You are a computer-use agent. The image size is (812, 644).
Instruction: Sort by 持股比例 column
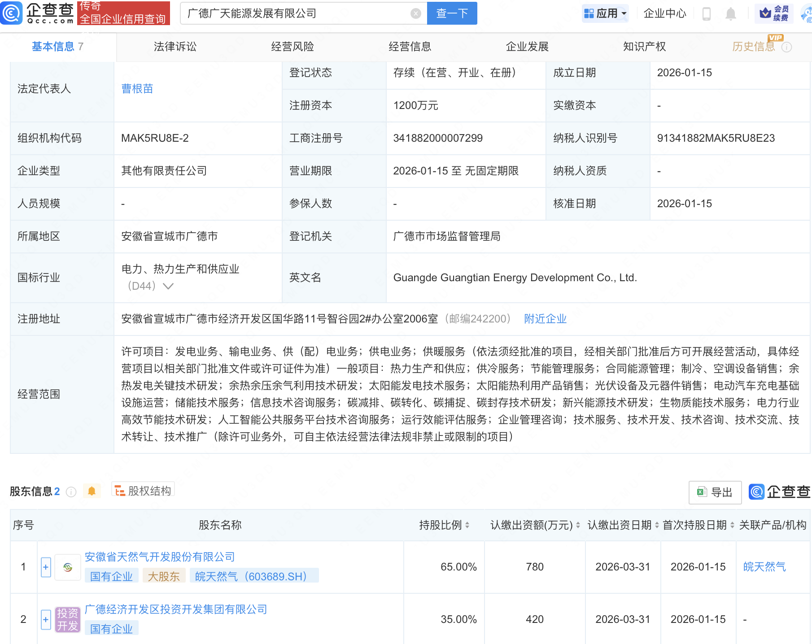(467, 525)
